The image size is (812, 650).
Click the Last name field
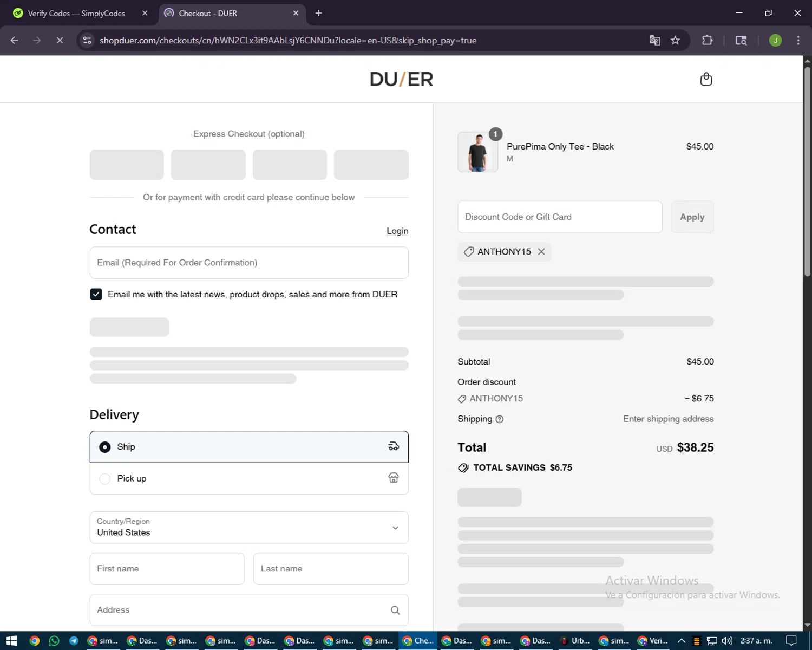click(x=331, y=569)
